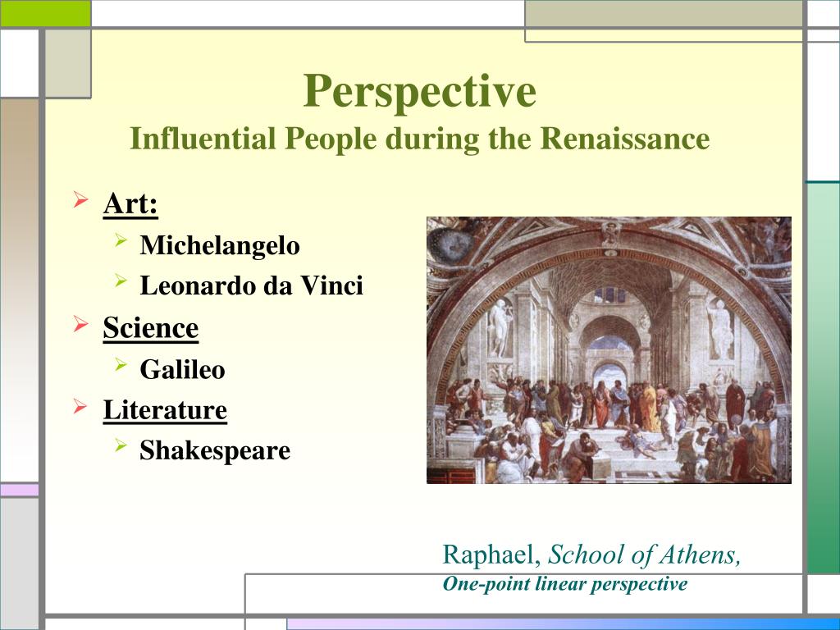Screen dimensions: 840x630
Task: Click the red arrow bullet beside Science
Action: click(x=80, y=323)
